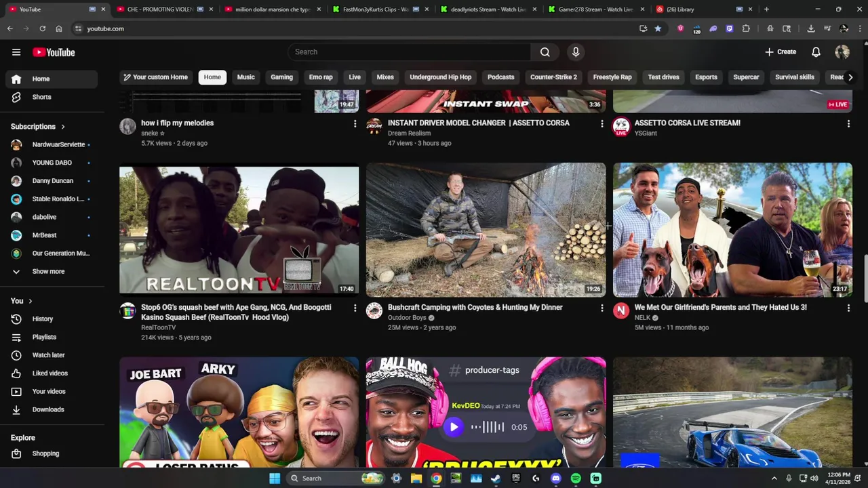Open the RealToonTV channel avatar
Screen dimensions: 868x488
127,311
